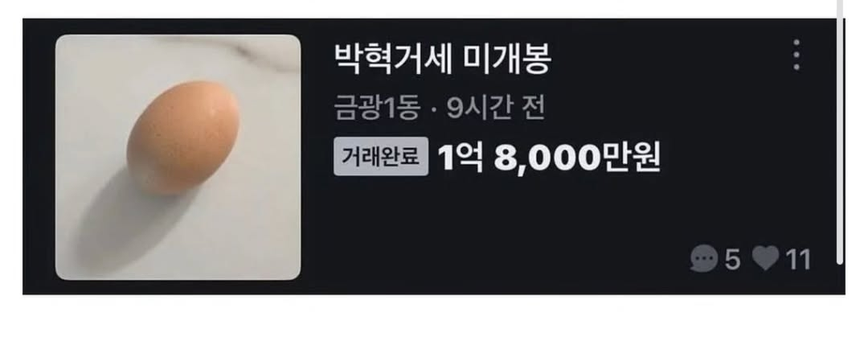Click the 금광1동 location label
The image size is (868, 345).
[x=377, y=108]
